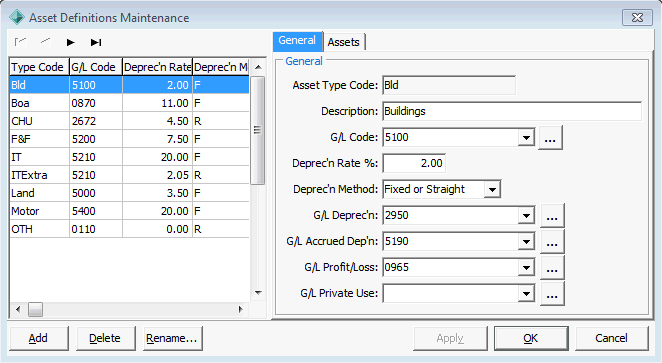Viewport: 662px width, 363px height.
Task: Click the horizontal scrollbar thumb
Action: tap(35, 309)
